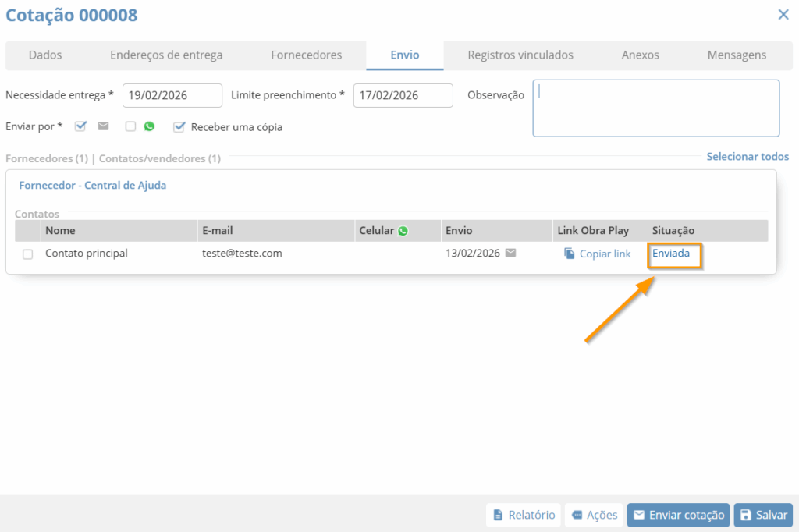This screenshot has width=799, height=532.
Task: Toggle Receber uma cópia checkbox
Action: pos(179,126)
